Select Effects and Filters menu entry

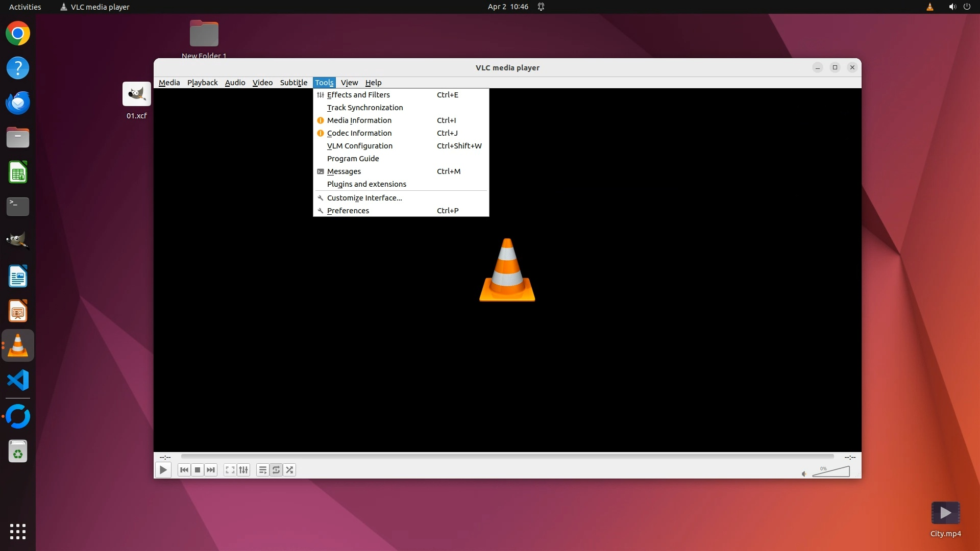tap(358, 95)
